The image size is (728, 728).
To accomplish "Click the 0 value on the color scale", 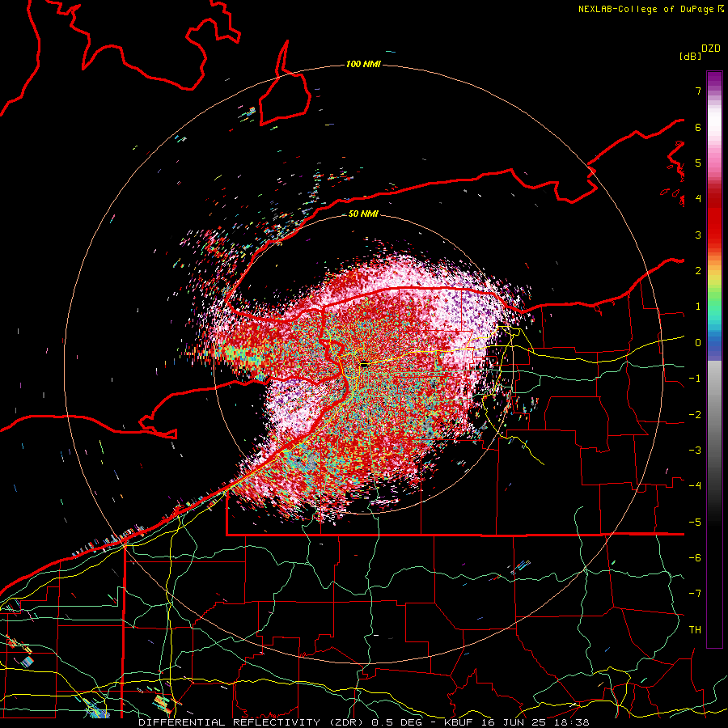I will click(x=698, y=343).
